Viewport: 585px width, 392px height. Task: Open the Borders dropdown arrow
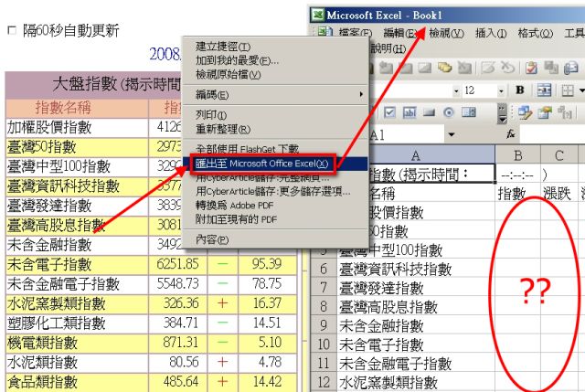[x=581, y=90]
